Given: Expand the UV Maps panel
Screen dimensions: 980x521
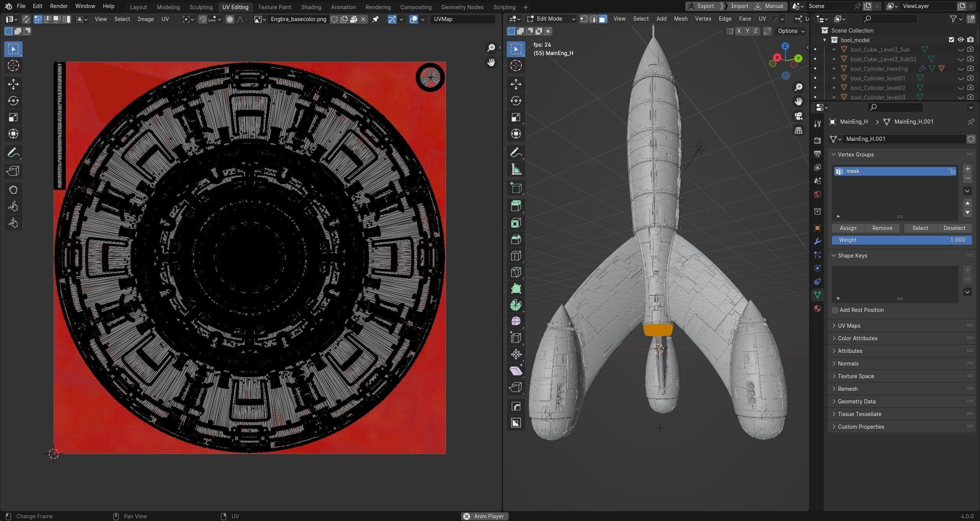Looking at the screenshot, I should [x=849, y=325].
